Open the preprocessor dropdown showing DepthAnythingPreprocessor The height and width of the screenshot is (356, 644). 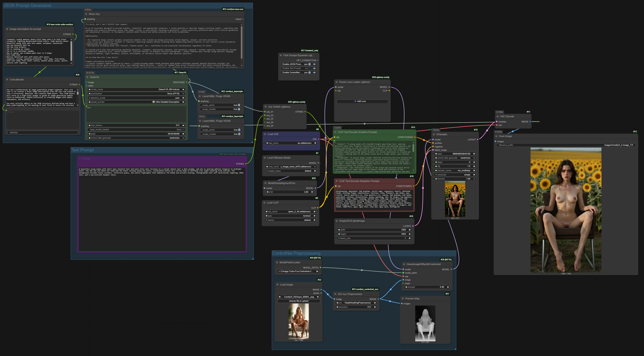356,303
